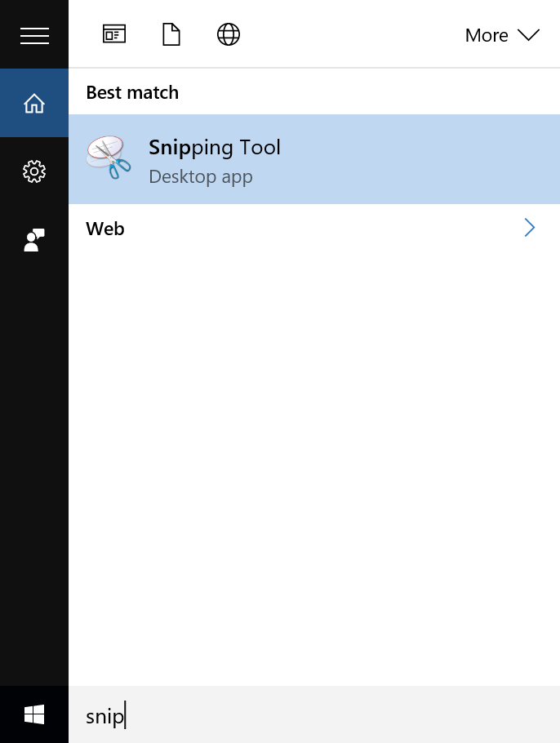Screen dimensions: 560x743
Task: Open the hamburger navigation menu
Action: (x=33, y=33)
